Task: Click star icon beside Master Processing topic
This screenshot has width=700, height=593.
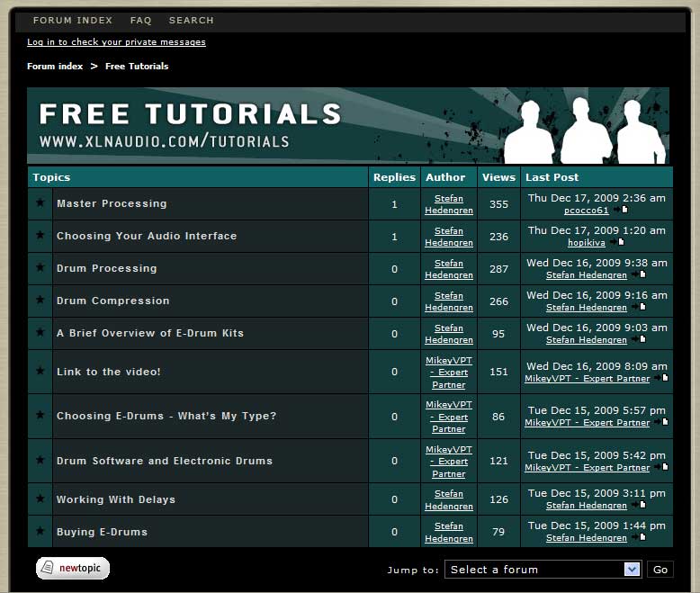Action: click(40, 202)
